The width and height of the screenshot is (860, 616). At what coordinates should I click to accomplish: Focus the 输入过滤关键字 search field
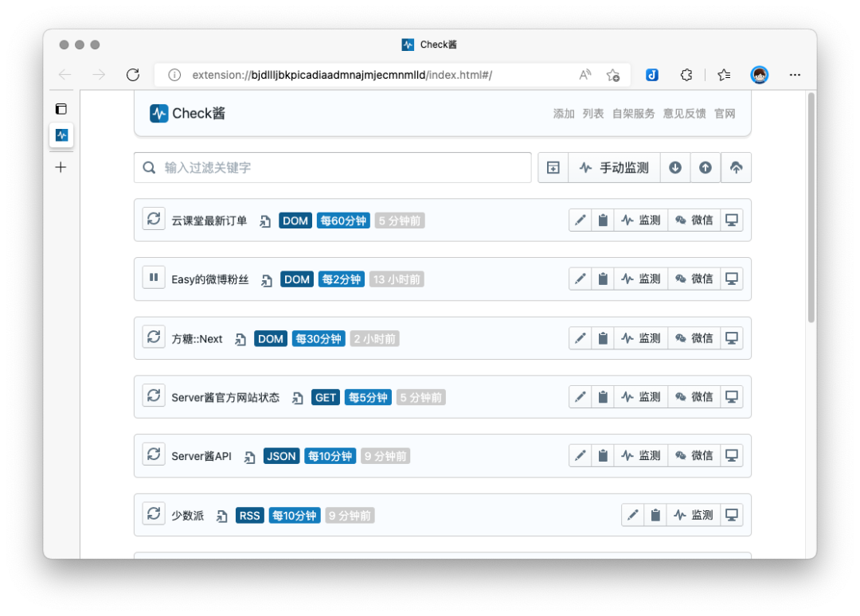pos(332,167)
